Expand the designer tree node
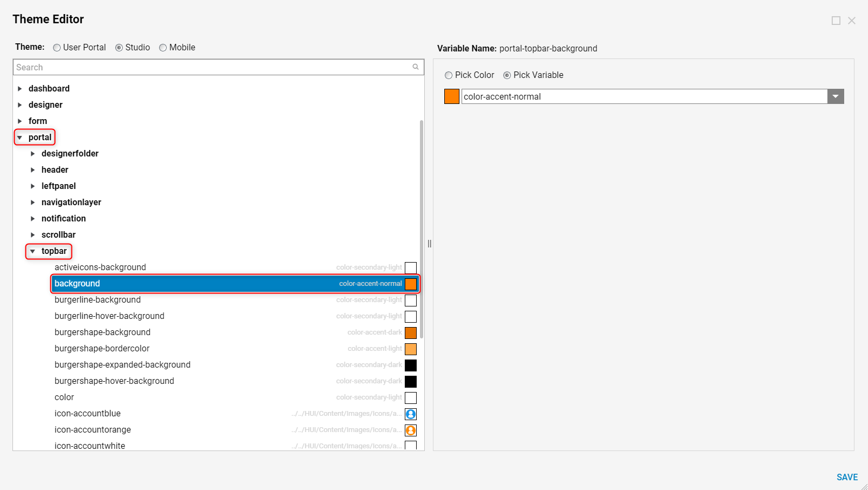This screenshot has width=868, height=490. [20, 105]
